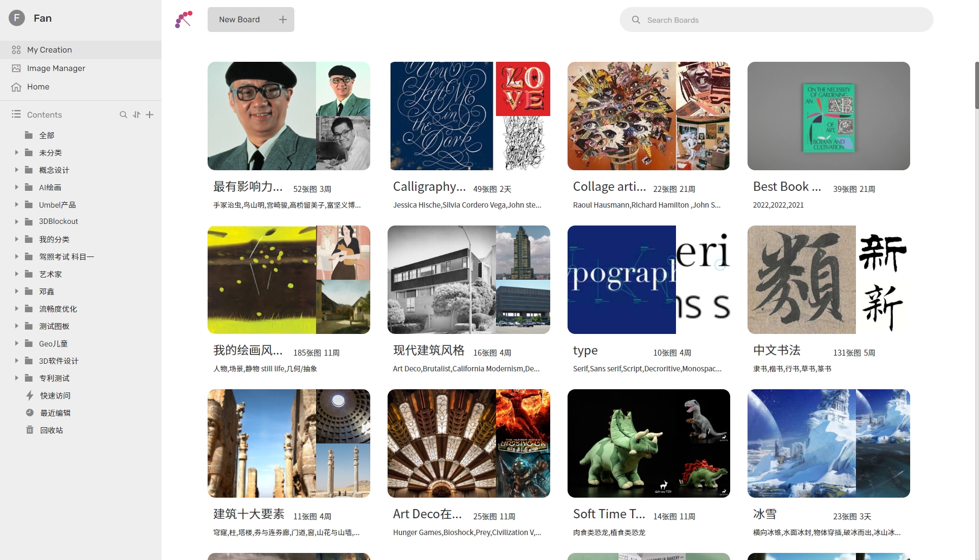This screenshot has width=979, height=560.
Task: Click the vertical scrollbar on the right
Action: click(x=976, y=86)
